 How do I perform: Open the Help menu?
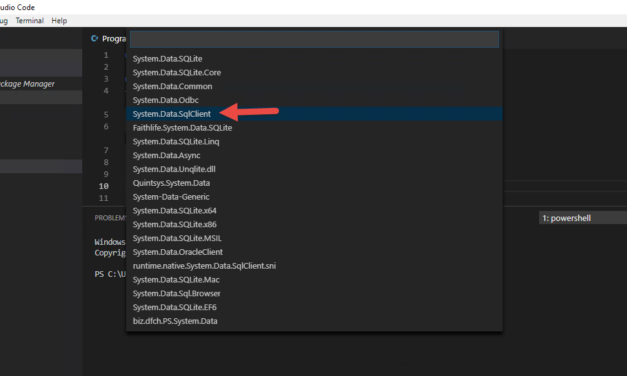click(59, 20)
